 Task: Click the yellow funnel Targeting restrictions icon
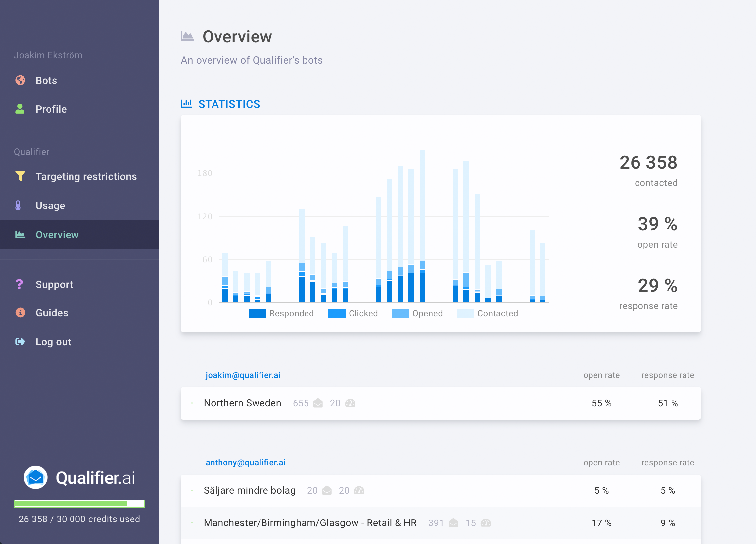click(20, 176)
